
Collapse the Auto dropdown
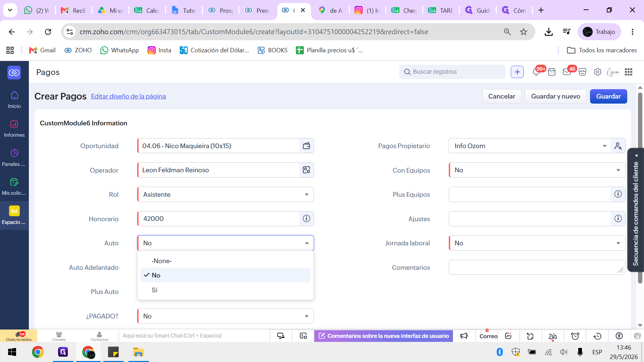click(x=307, y=243)
